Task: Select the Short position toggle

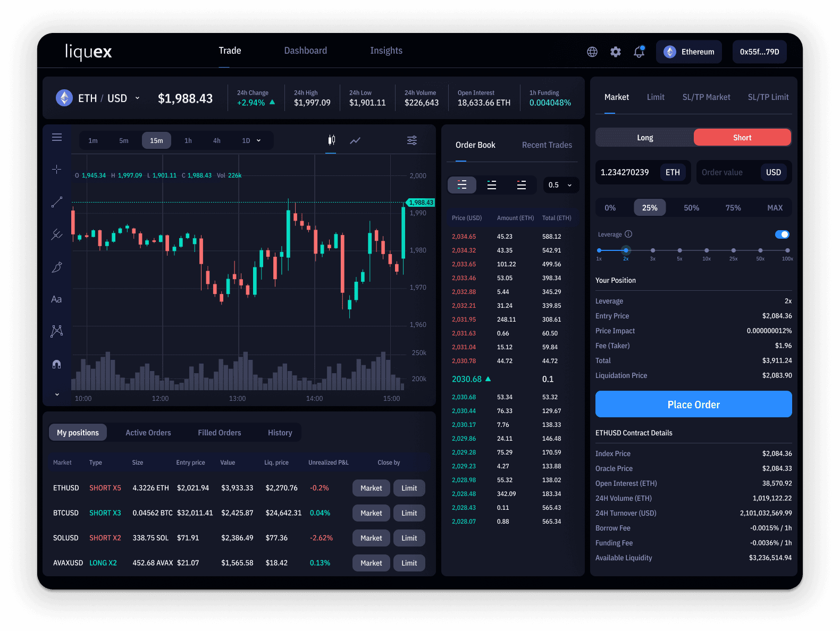Action: tap(742, 138)
